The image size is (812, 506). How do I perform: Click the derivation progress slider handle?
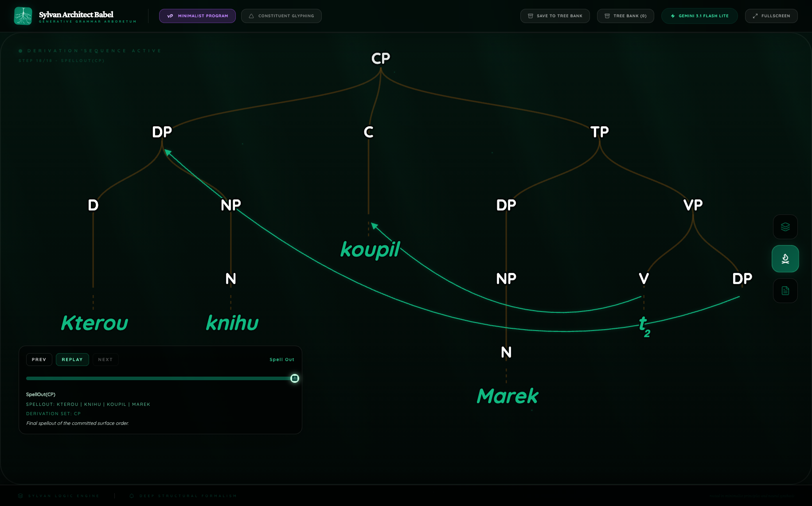(295, 378)
